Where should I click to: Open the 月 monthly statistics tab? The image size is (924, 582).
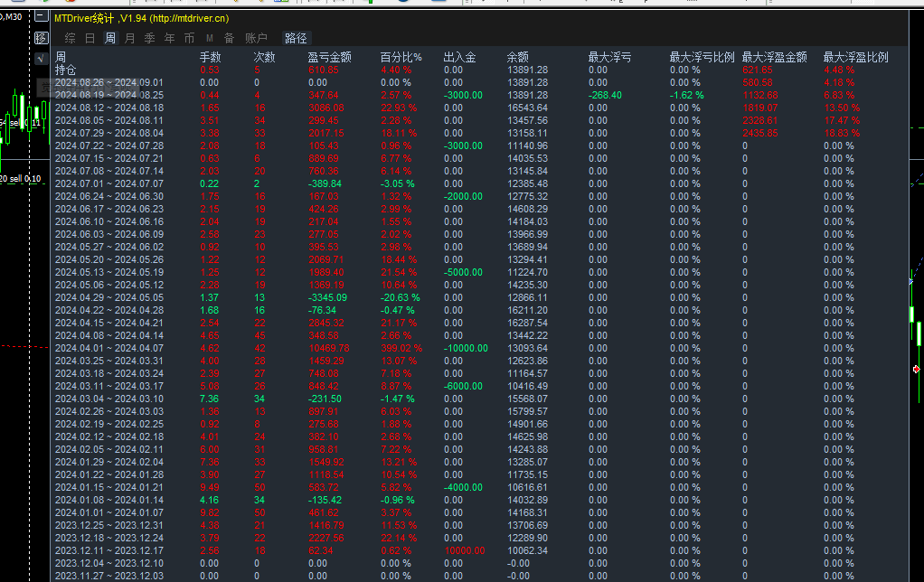[130, 38]
